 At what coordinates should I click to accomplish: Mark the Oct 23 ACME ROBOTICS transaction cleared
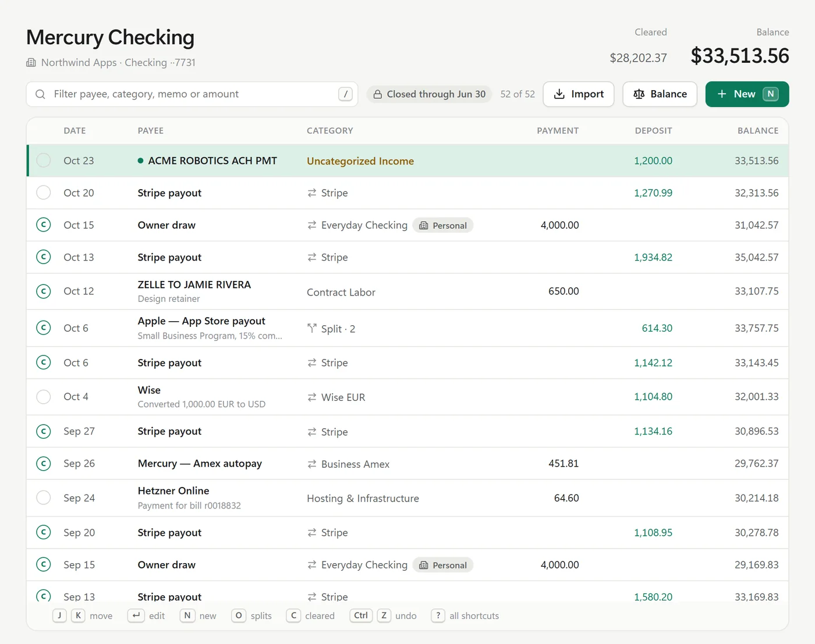(x=44, y=161)
